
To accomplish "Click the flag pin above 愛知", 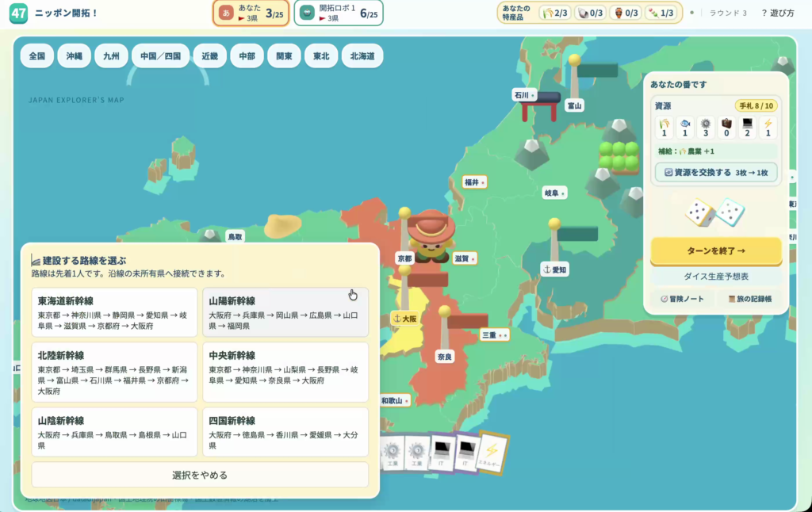I will 554,224.
